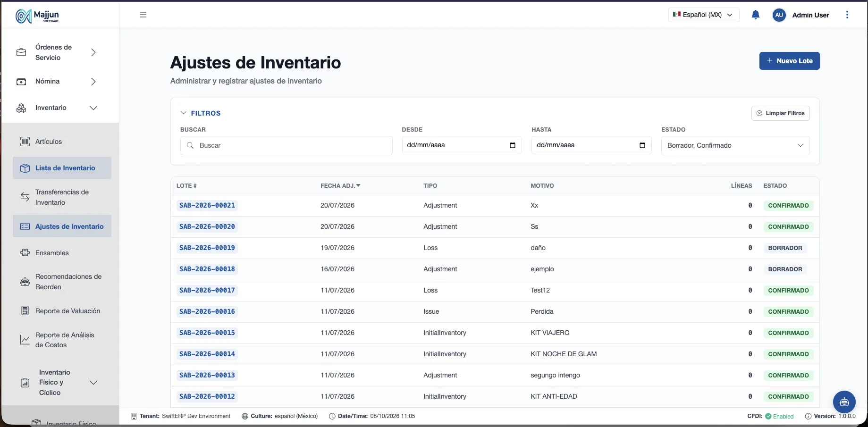Click the Reporte de Valuación calculator icon

[x=25, y=311]
